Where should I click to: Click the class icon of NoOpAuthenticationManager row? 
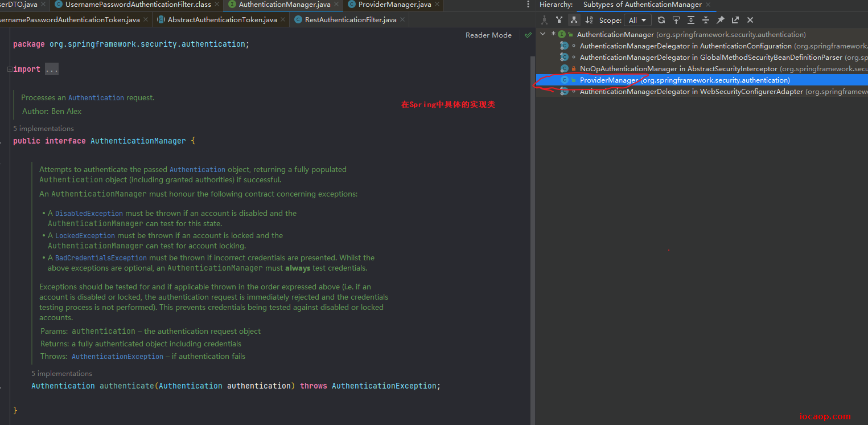[x=564, y=68]
